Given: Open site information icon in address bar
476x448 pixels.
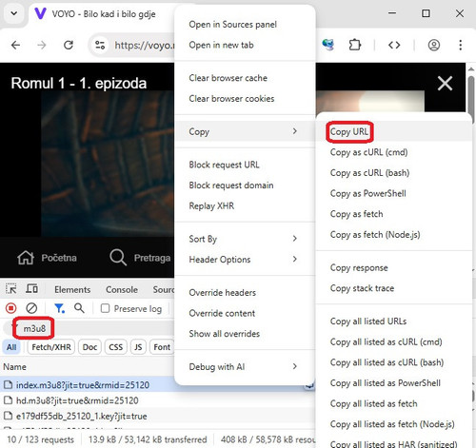Looking at the screenshot, I should pyautogui.click(x=100, y=45).
